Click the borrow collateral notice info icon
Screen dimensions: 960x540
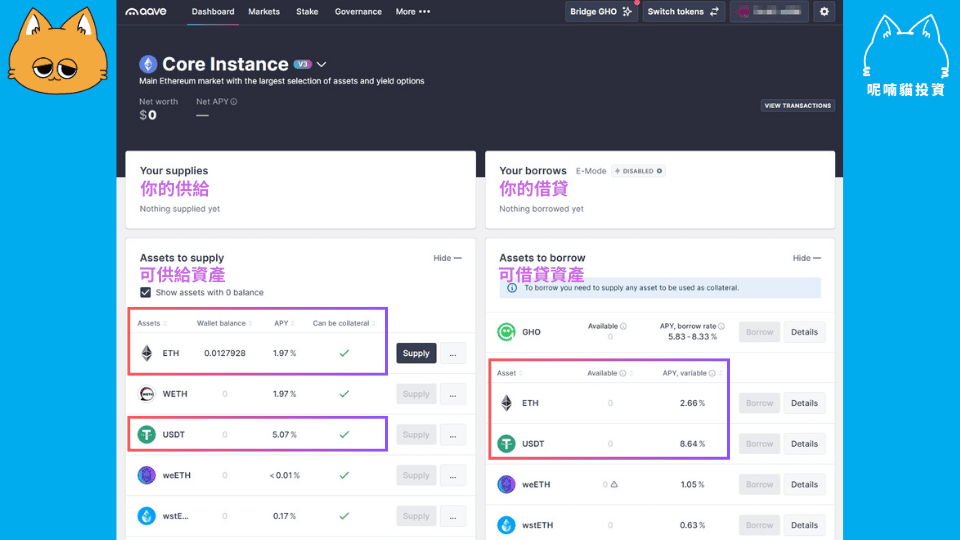point(512,288)
